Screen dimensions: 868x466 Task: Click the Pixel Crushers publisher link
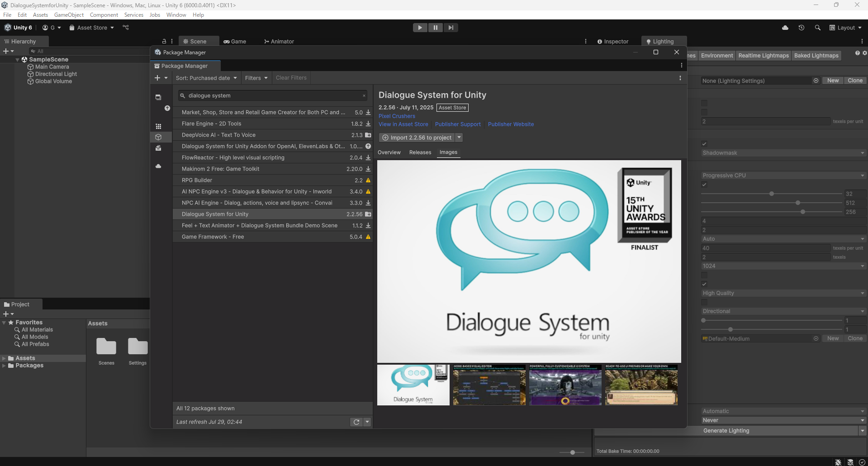[397, 116]
